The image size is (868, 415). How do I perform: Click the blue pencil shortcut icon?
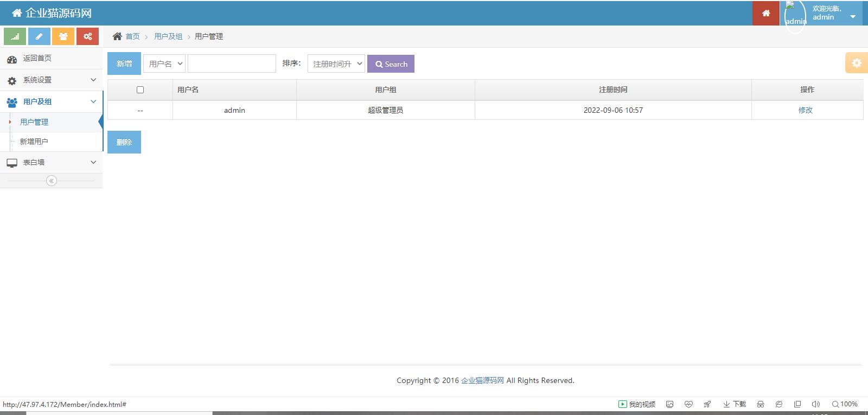[x=39, y=36]
